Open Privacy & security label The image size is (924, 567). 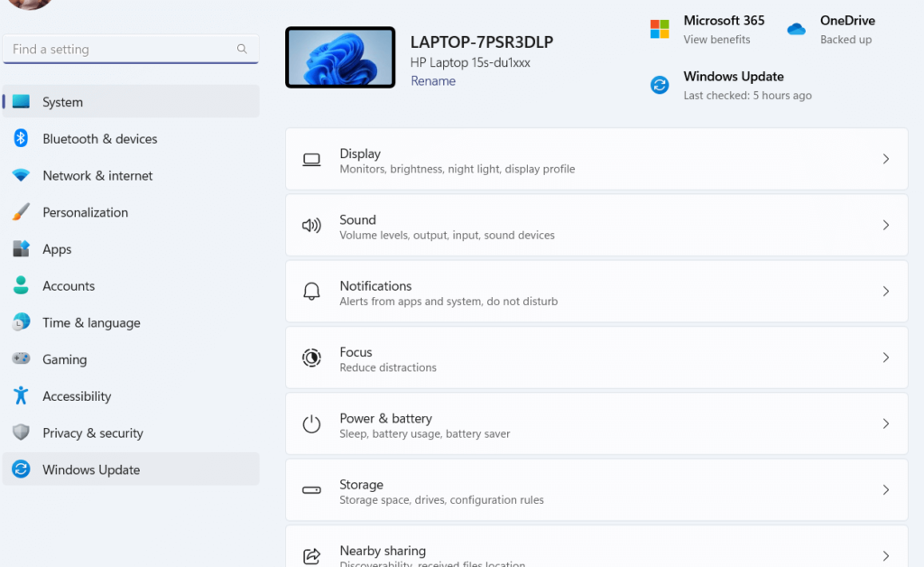pyautogui.click(x=93, y=433)
